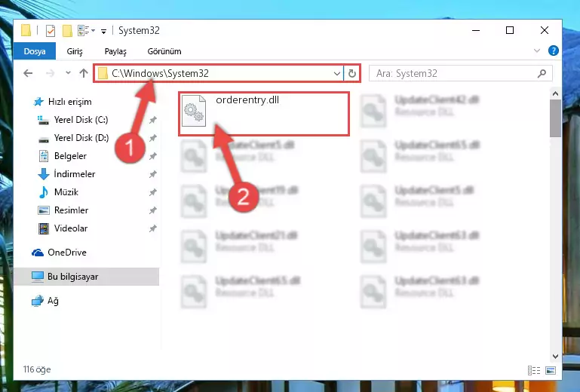Image resolution: width=580 pixels, height=392 pixels.
Task: Open Belgeler folder in sidebar
Action: pos(70,156)
